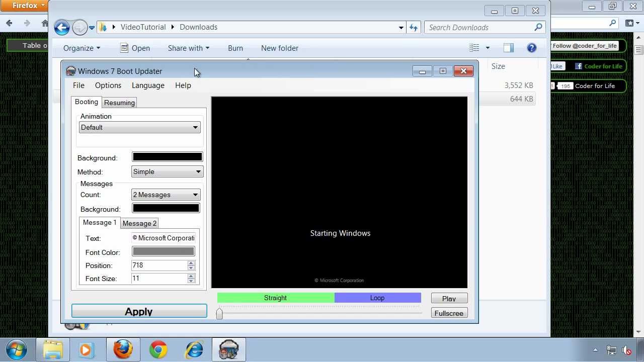The width and height of the screenshot is (644, 362).
Task: Pick the main Background color swatch
Action: point(167,157)
